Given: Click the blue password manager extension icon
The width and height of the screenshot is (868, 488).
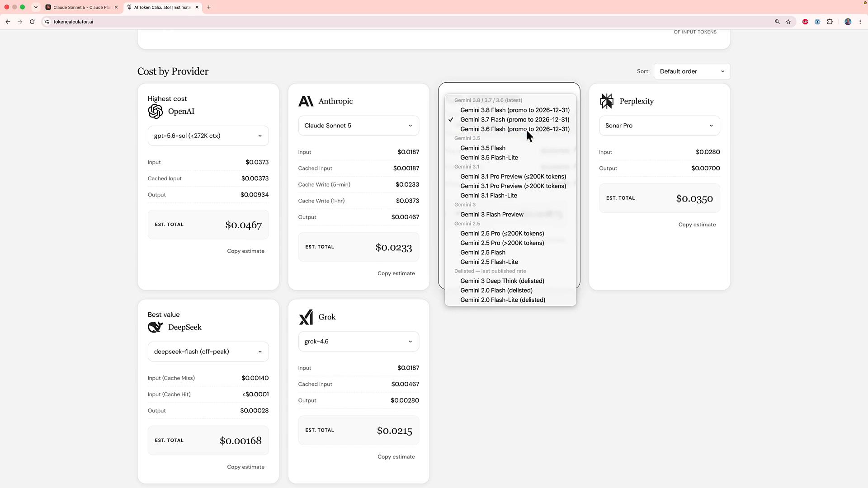Looking at the screenshot, I should tap(817, 22).
